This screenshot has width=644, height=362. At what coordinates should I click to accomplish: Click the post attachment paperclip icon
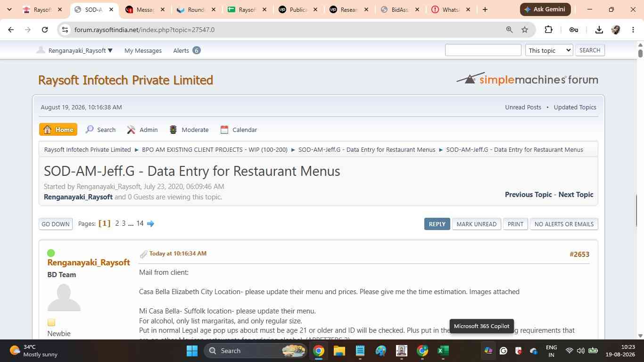[144, 254]
